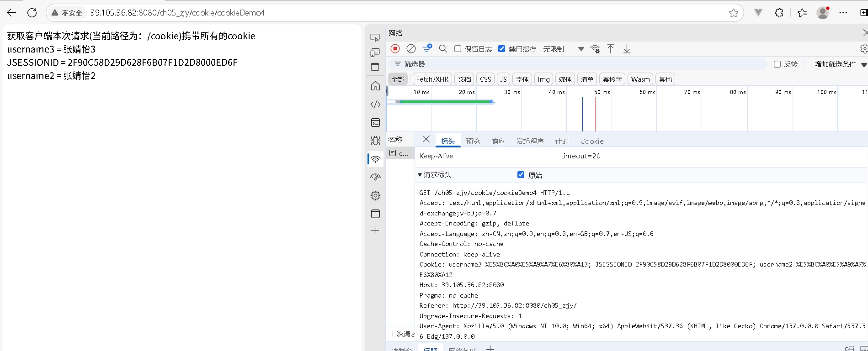Refresh the browser page

tap(32, 13)
